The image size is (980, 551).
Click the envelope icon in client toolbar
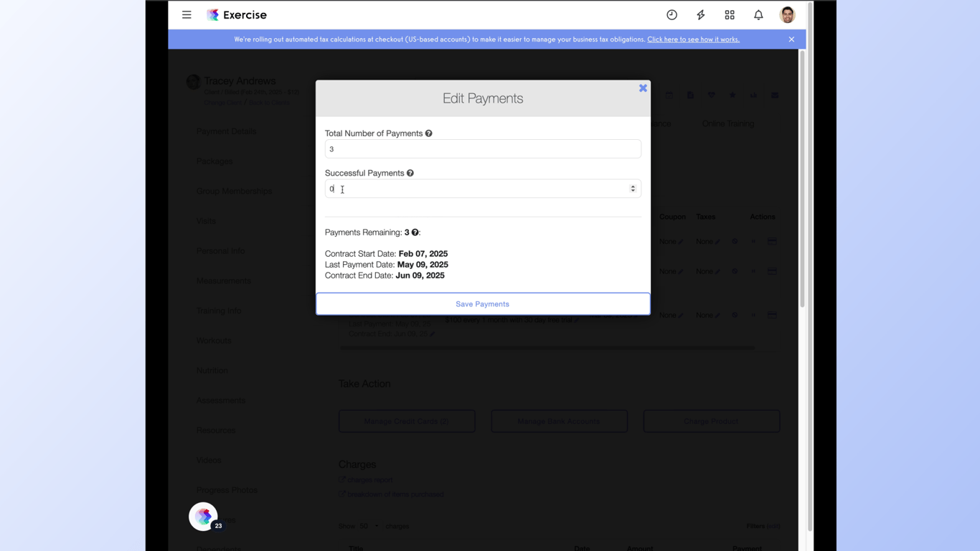[x=775, y=95]
